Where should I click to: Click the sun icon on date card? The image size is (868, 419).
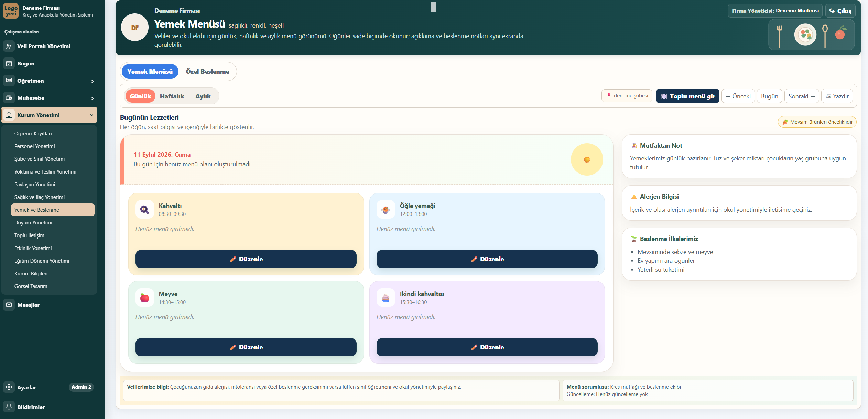point(587,159)
